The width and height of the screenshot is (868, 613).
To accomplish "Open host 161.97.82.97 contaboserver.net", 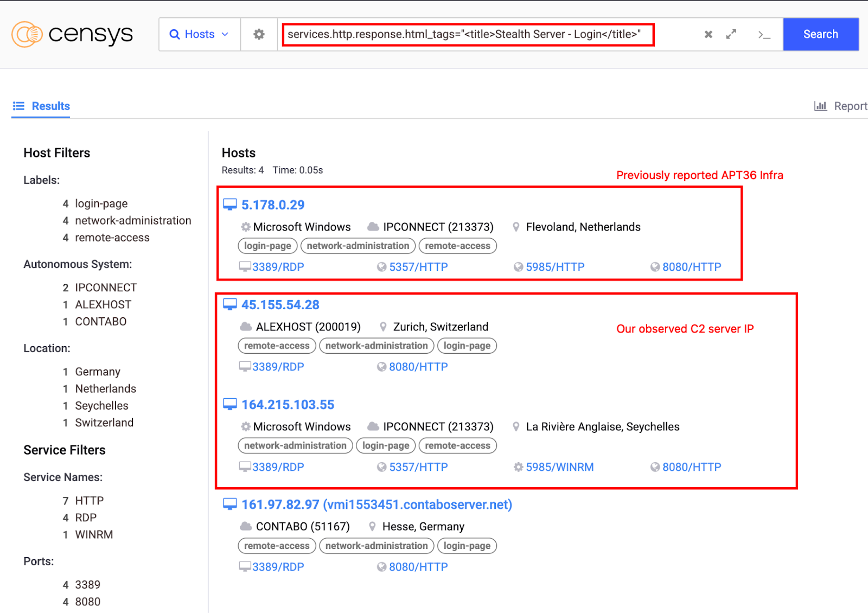I will click(x=376, y=504).
